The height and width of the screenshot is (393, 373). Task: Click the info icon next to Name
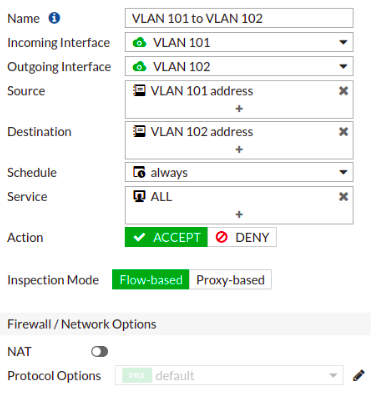(x=54, y=18)
